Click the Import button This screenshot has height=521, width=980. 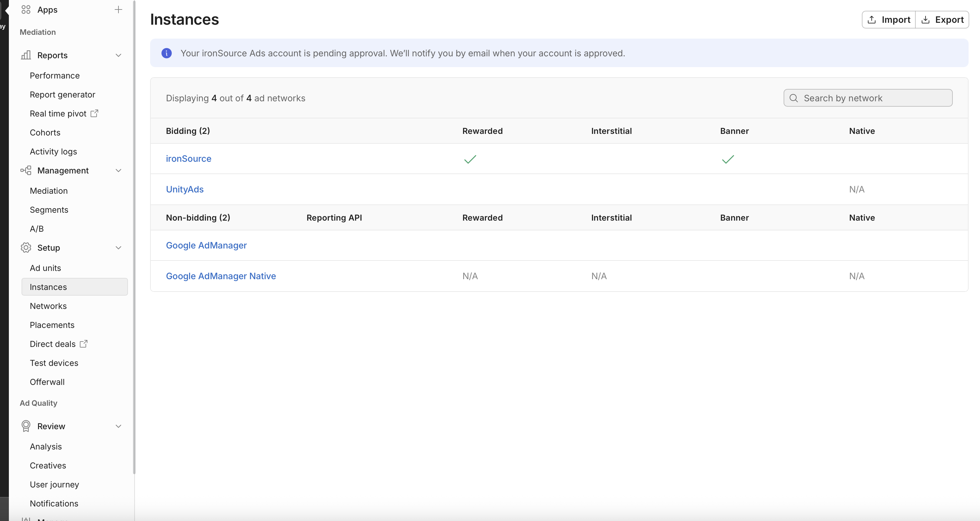pyautogui.click(x=888, y=20)
